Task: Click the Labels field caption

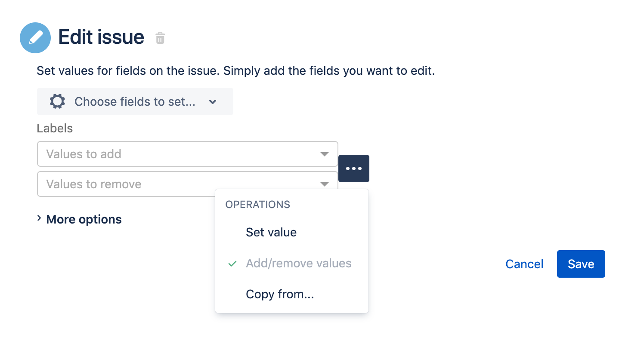Action: pos(55,128)
